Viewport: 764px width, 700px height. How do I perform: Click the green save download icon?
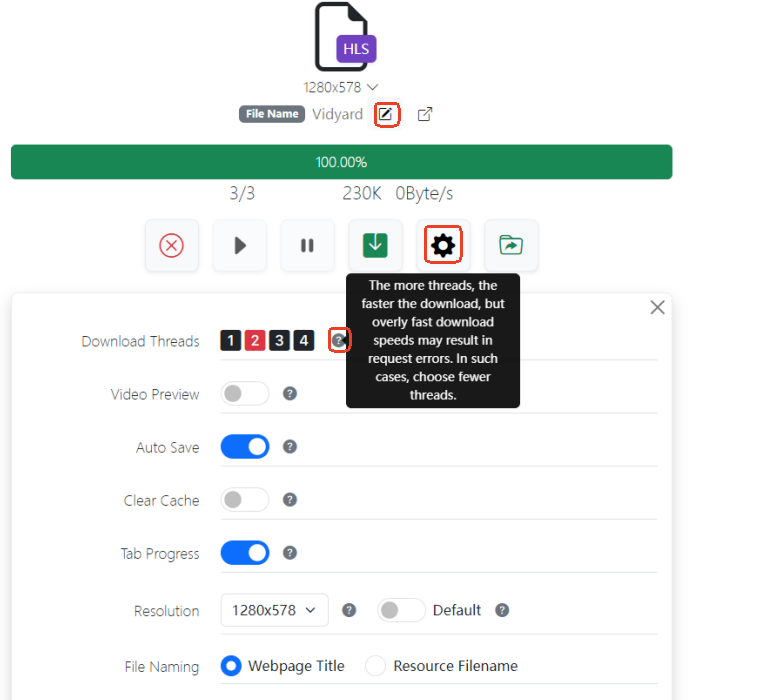[375, 246]
